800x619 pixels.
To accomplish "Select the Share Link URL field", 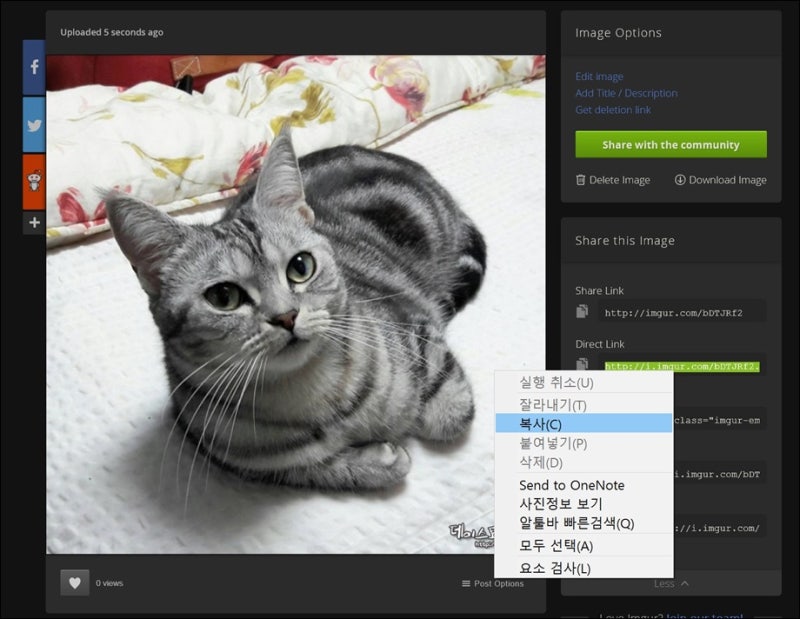I will (x=682, y=313).
